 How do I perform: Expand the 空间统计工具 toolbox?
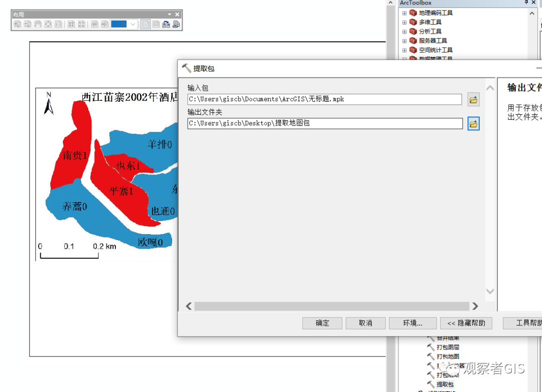coord(404,51)
